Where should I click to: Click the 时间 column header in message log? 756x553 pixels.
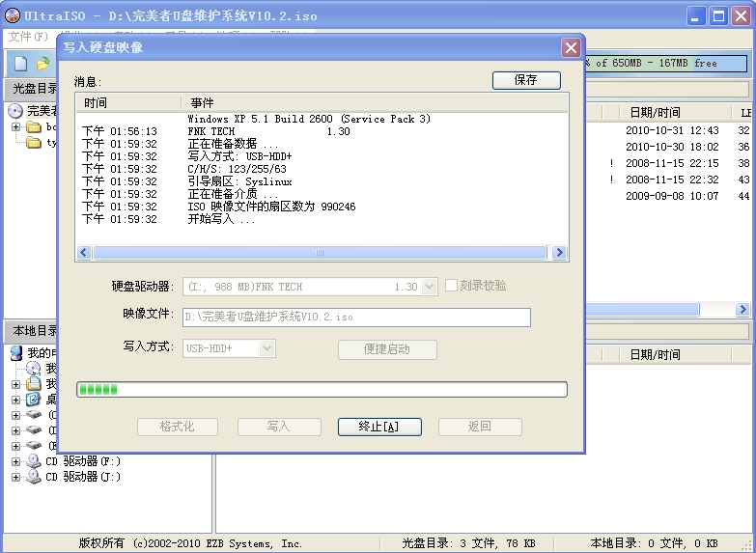pyautogui.click(x=128, y=102)
